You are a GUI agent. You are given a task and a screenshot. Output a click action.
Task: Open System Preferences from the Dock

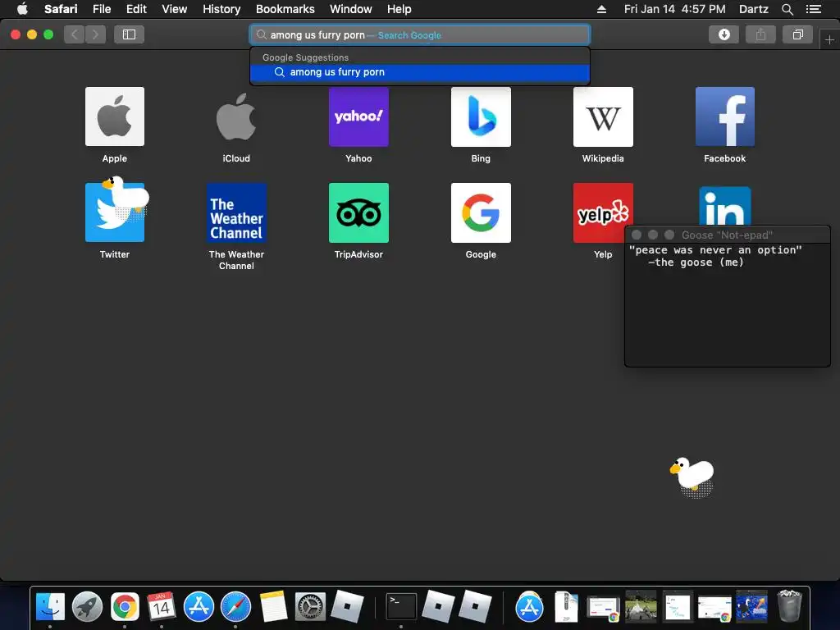[x=310, y=607]
